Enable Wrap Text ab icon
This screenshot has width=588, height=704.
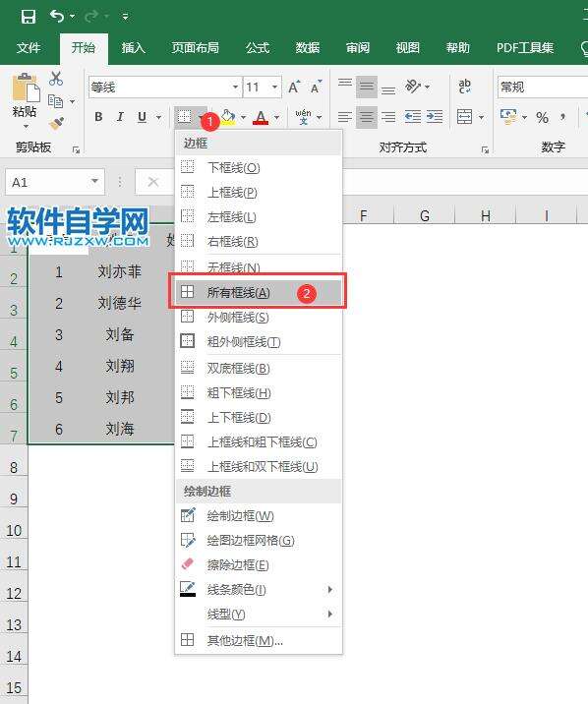coord(464,87)
